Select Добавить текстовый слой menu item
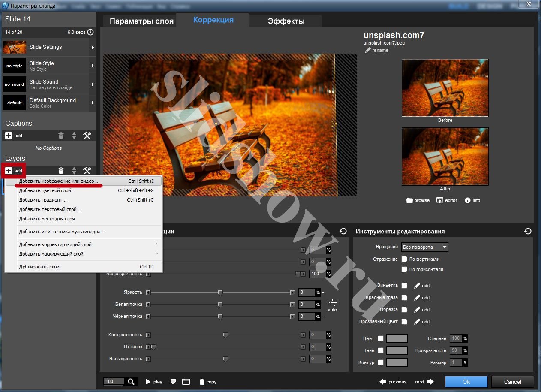Image resolution: width=541 pixels, height=392 pixels. tap(84, 209)
